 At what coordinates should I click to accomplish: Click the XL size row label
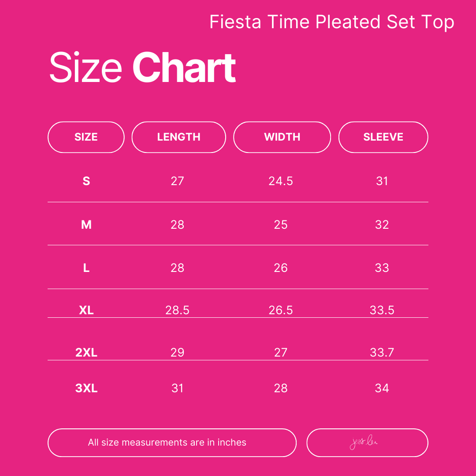(86, 310)
